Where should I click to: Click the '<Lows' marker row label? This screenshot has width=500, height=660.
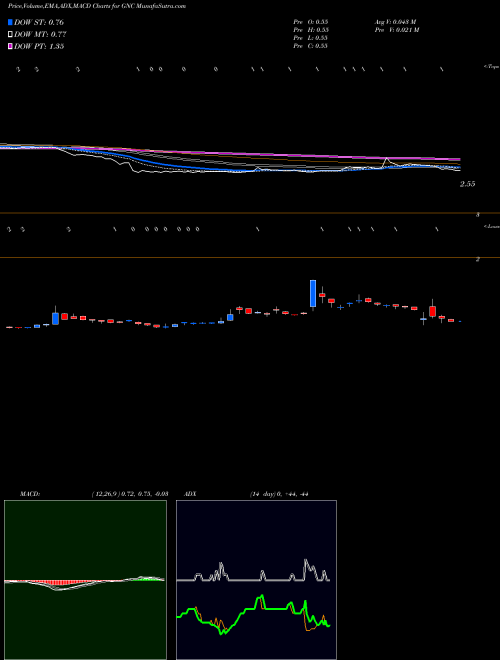pyautogui.click(x=491, y=226)
